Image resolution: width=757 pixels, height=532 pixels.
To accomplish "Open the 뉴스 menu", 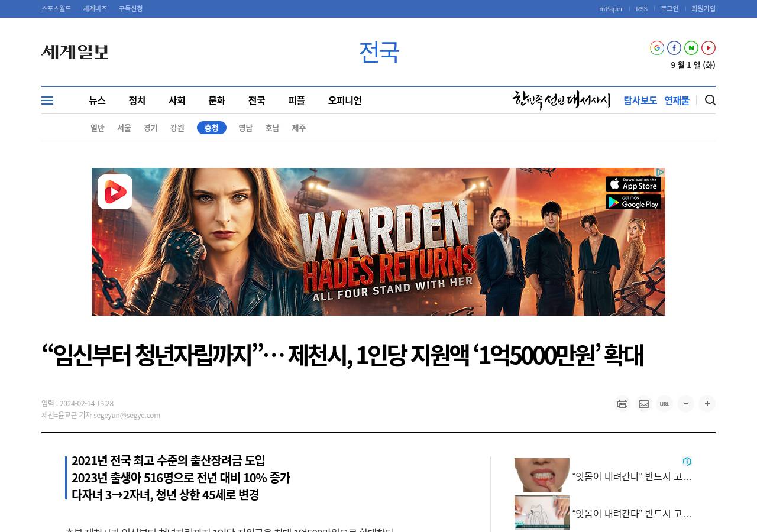I will [x=97, y=100].
